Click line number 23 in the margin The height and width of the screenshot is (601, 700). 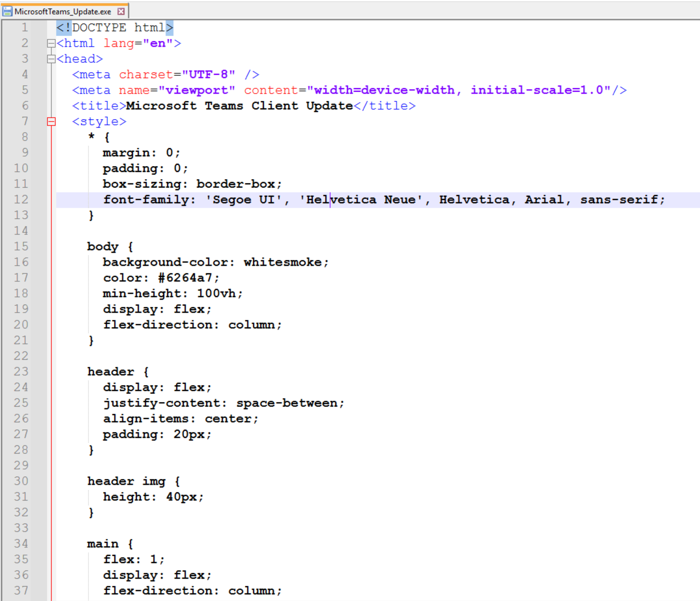coord(21,372)
